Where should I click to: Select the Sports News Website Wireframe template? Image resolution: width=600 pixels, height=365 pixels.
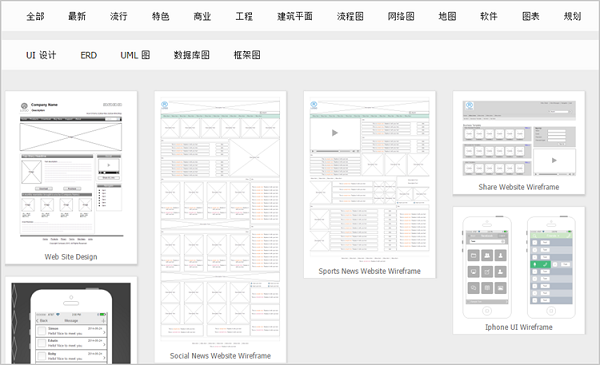tap(370, 184)
